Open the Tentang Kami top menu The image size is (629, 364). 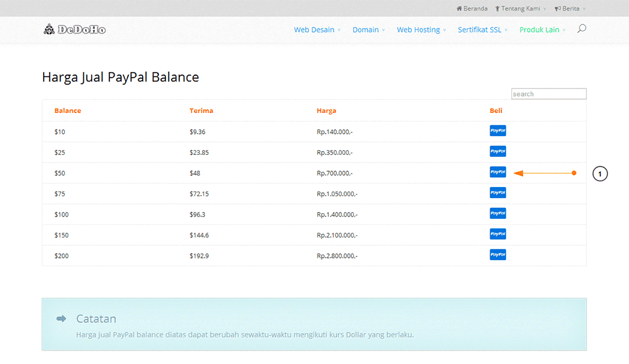coord(520,9)
